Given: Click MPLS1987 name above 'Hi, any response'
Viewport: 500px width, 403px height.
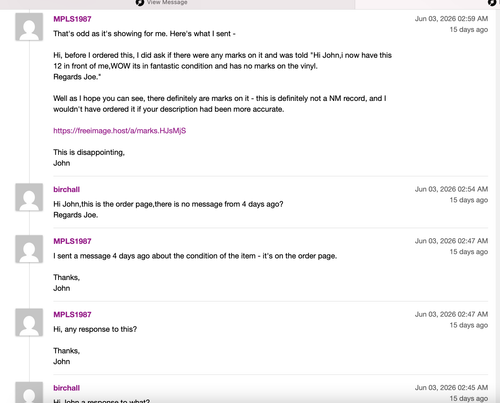Looking at the screenshot, I should (72, 314).
